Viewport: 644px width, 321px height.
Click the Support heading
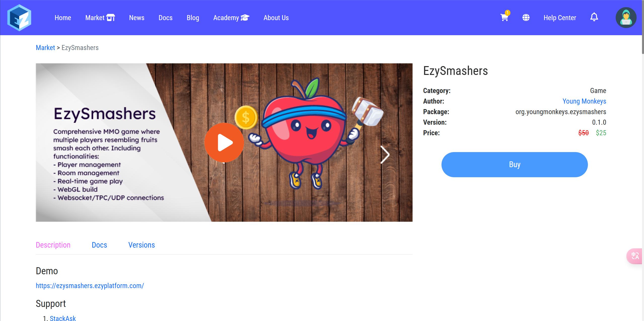[x=51, y=304]
